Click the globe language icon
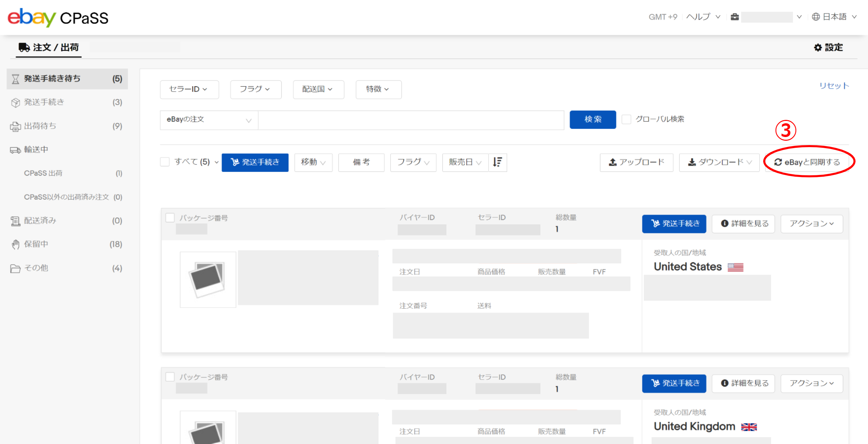 (x=816, y=17)
